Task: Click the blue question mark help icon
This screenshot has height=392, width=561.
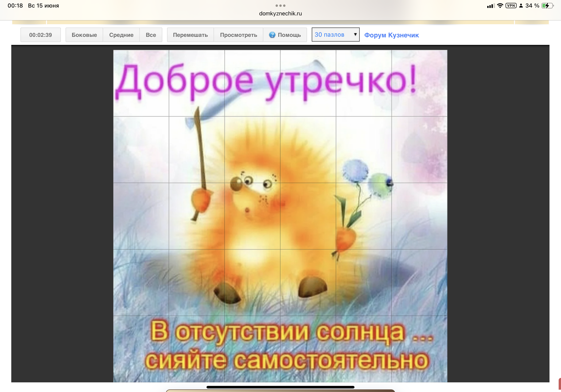Action: (272, 35)
